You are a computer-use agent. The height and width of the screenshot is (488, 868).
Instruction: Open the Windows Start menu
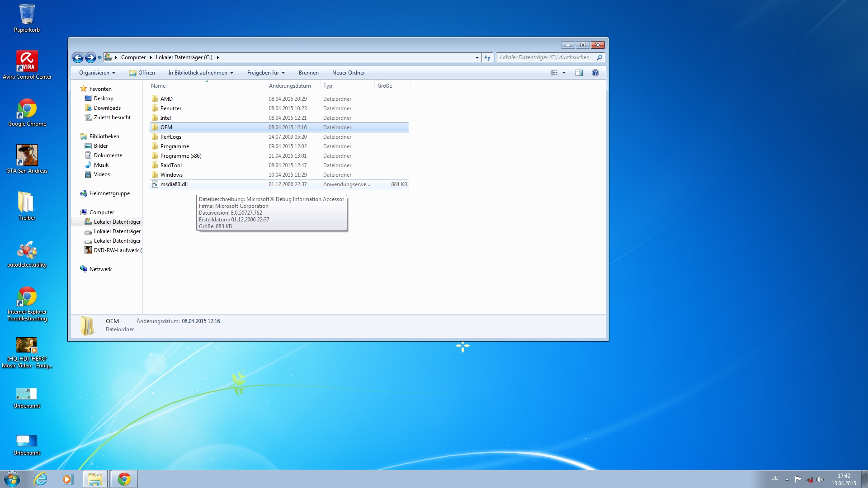click(12, 479)
